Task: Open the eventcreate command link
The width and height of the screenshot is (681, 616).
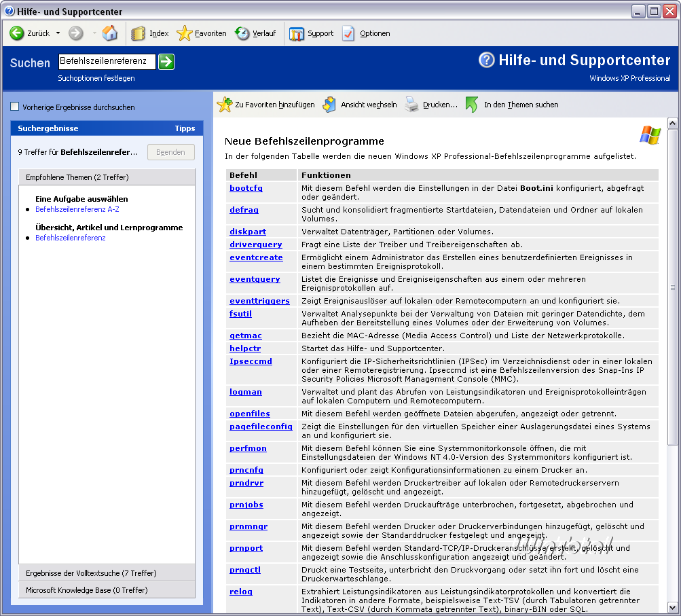Action: pos(256,257)
